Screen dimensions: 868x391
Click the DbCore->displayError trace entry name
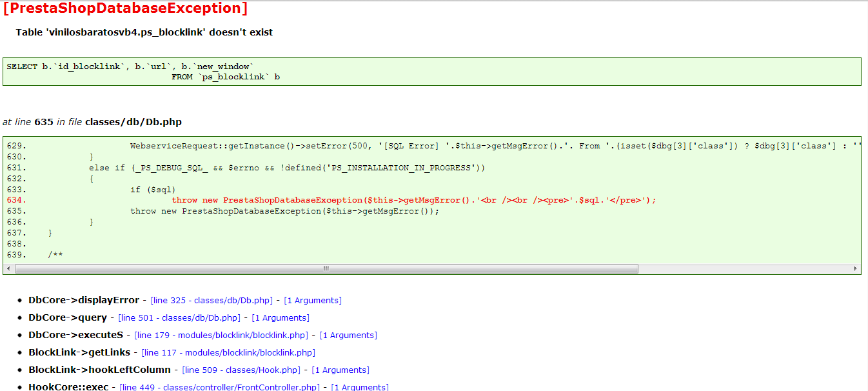84,301
